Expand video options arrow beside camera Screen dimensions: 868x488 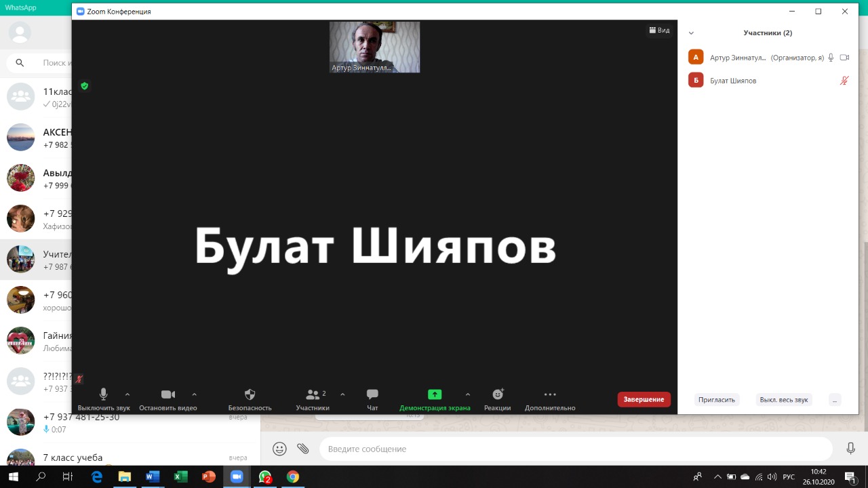click(x=195, y=394)
